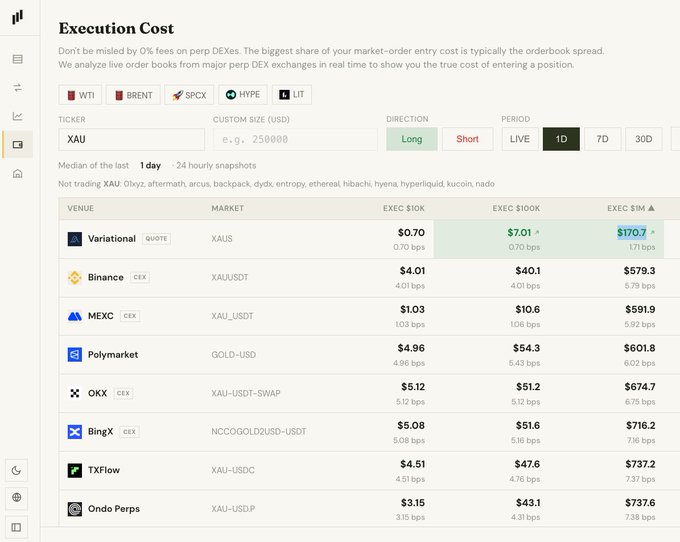Click the highlighted $170.7 value

[632, 233]
